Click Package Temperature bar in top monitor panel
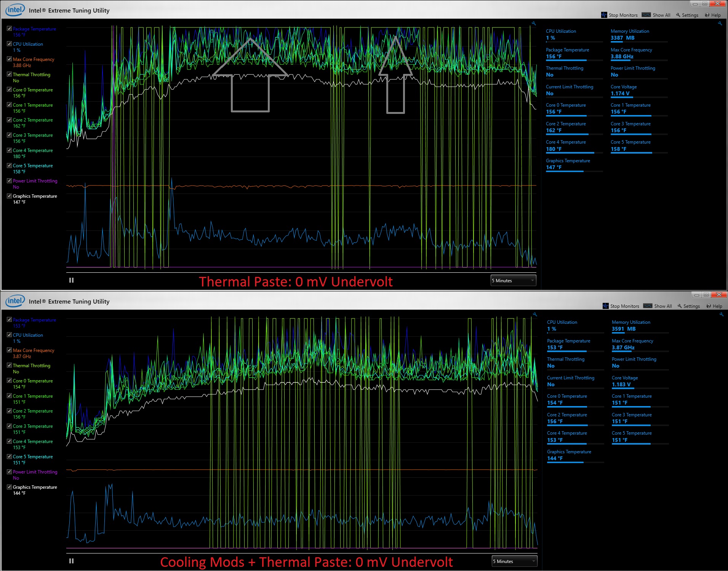The image size is (728, 571). (574, 61)
